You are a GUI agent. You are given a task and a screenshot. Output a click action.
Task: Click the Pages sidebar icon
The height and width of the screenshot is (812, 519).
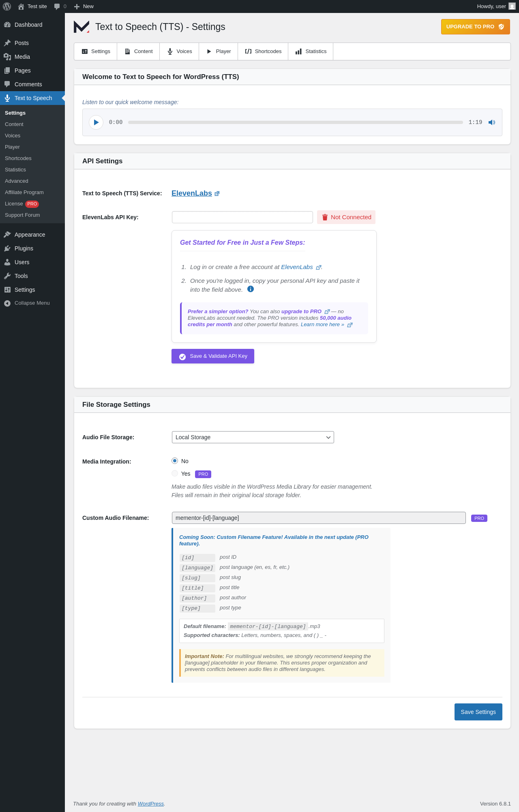click(x=7, y=71)
